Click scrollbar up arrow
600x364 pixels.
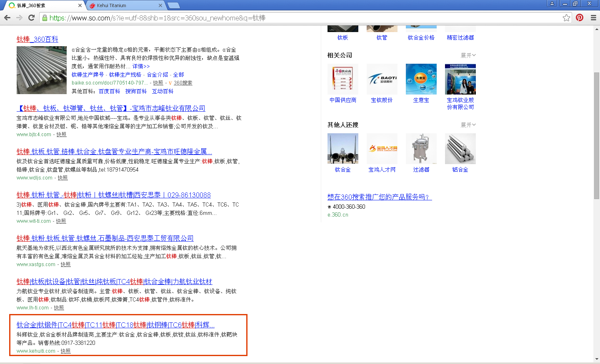pos(597,29)
